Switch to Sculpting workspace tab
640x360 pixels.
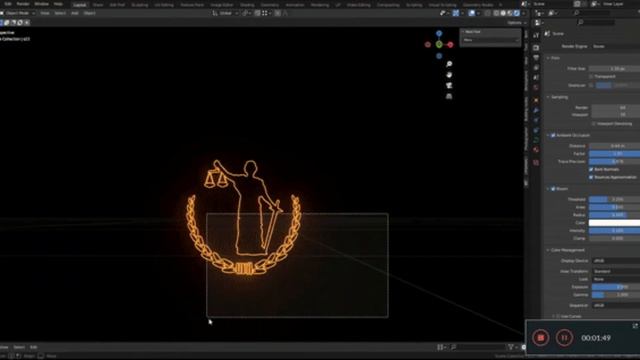140,5
